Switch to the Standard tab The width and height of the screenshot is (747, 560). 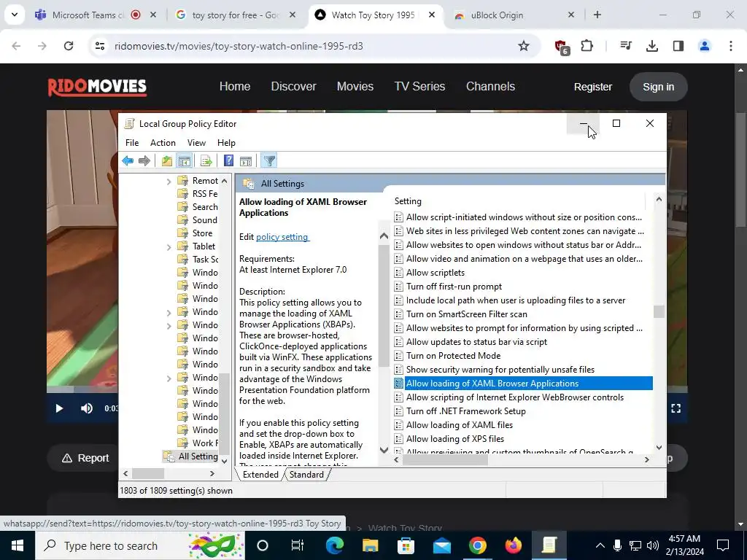click(x=306, y=475)
